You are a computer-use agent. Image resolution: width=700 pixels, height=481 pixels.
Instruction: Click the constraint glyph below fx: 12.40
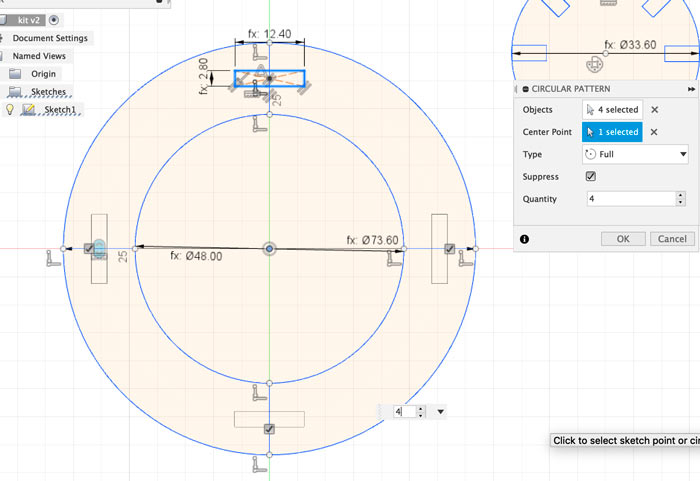[x=259, y=52]
